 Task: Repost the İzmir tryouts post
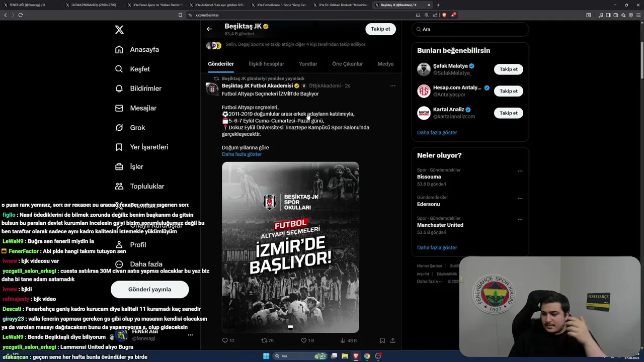(x=267, y=340)
